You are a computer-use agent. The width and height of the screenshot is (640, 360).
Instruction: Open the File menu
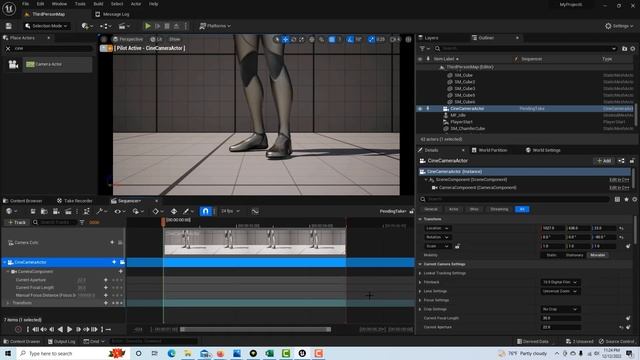(x=25, y=4)
